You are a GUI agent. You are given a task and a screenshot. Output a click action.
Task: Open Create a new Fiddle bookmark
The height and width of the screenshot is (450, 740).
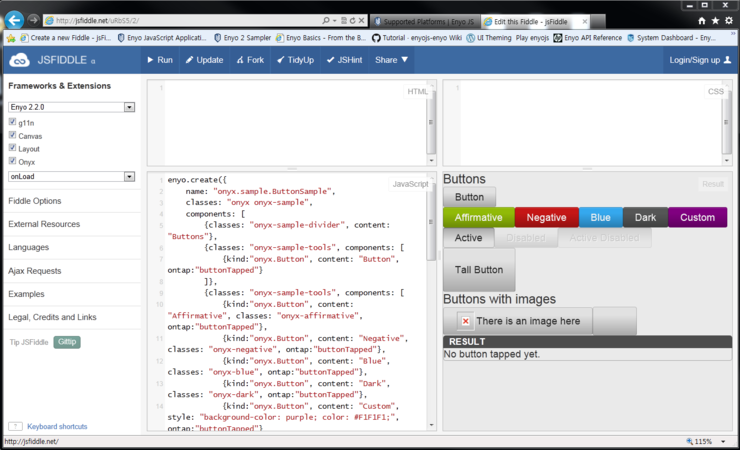(65, 38)
